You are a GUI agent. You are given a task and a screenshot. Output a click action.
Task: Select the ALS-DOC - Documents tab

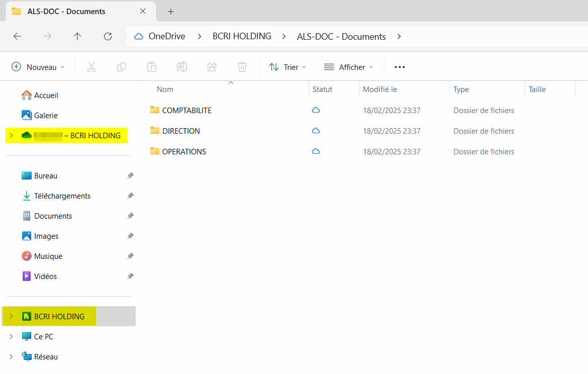(80, 11)
